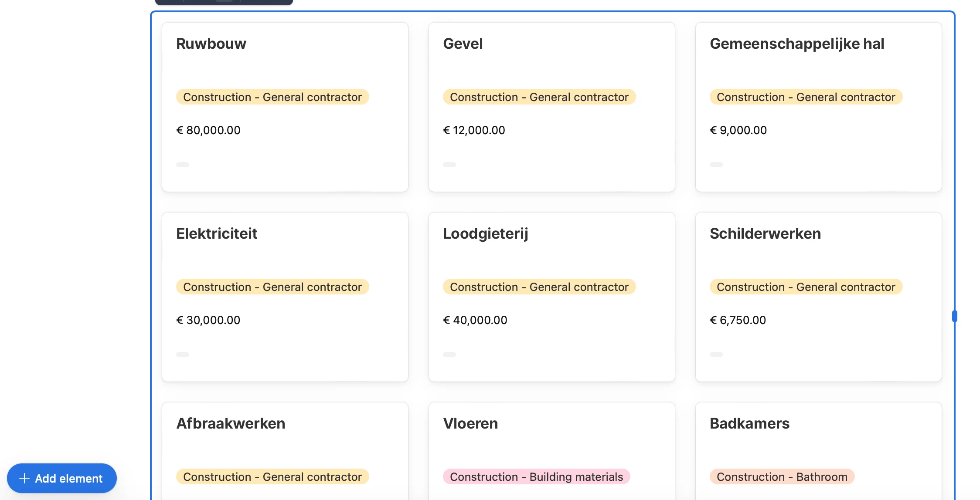
Task: Click the € 80,000.00 amount on Ruwbouw
Action: coord(208,130)
